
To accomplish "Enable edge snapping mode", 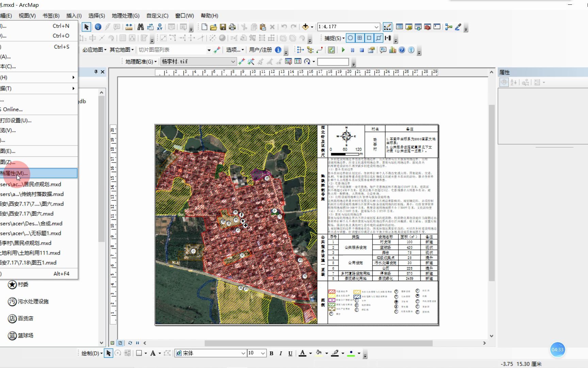I will pos(378,38).
